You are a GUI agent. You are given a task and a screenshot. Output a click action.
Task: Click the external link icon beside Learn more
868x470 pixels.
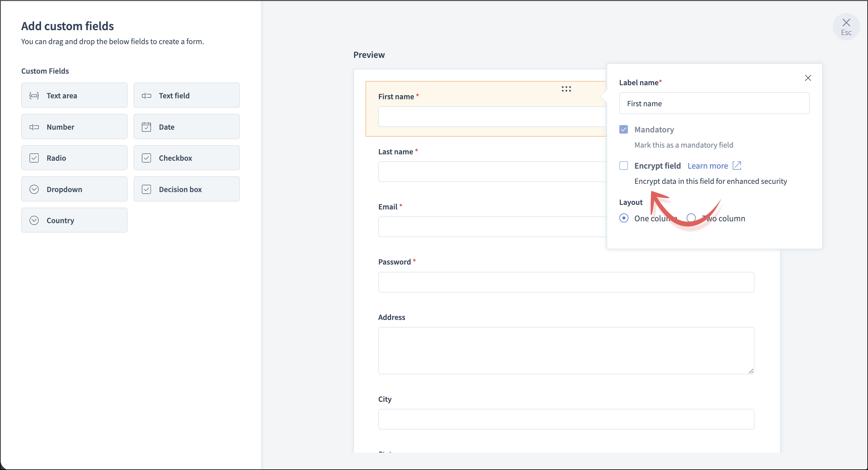click(x=737, y=165)
